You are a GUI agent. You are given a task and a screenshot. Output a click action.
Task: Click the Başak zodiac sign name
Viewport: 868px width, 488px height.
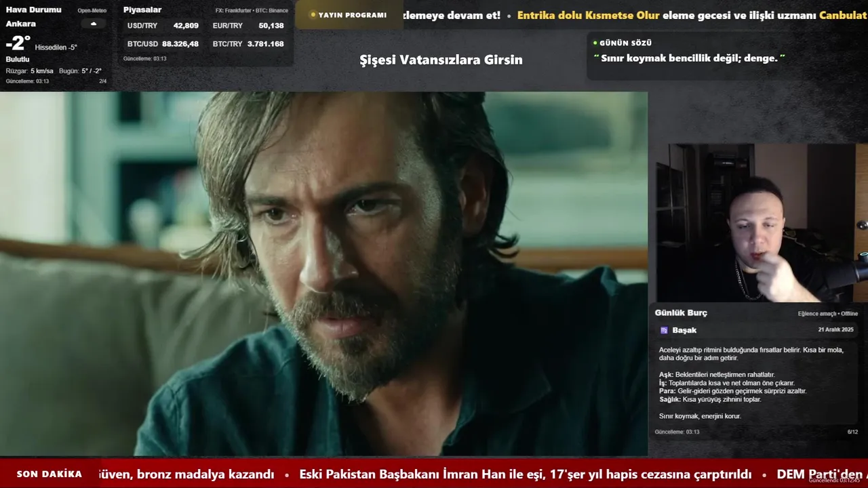684,330
